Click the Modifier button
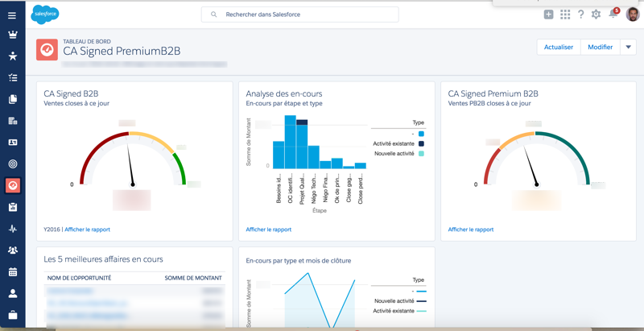This screenshot has height=331, width=644. [600, 48]
